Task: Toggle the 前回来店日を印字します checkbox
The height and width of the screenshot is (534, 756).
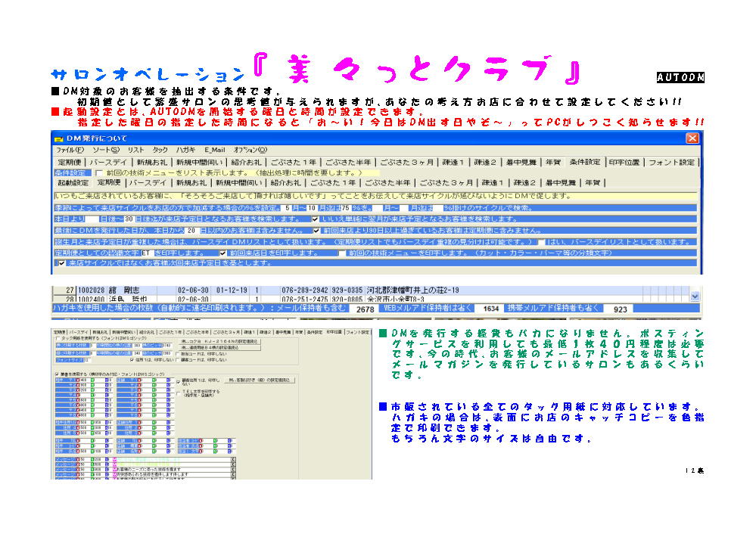Action: click(222, 253)
